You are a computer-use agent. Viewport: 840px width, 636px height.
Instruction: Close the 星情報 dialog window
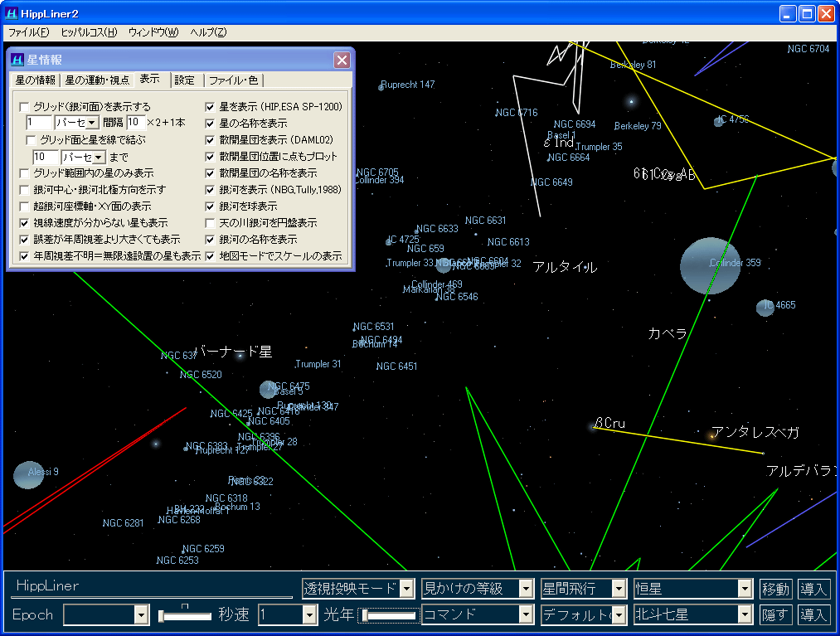point(342,61)
